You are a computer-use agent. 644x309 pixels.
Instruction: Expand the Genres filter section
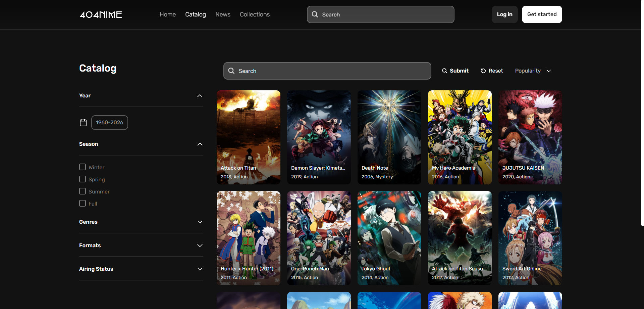tap(200, 222)
